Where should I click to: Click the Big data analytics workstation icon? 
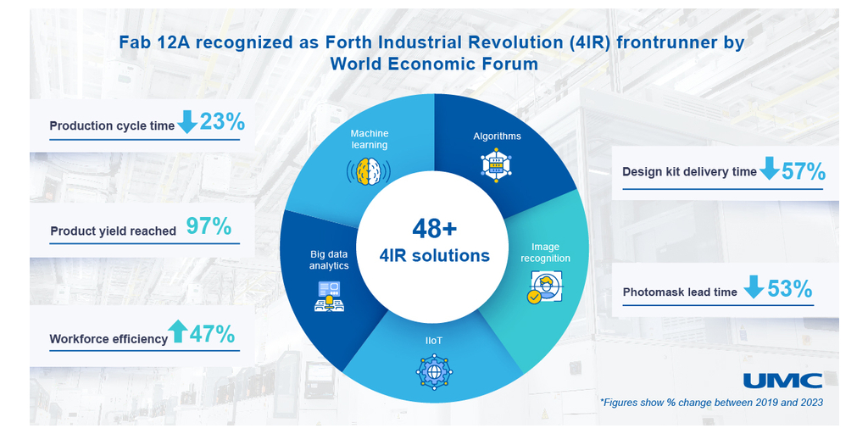pos(330,296)
